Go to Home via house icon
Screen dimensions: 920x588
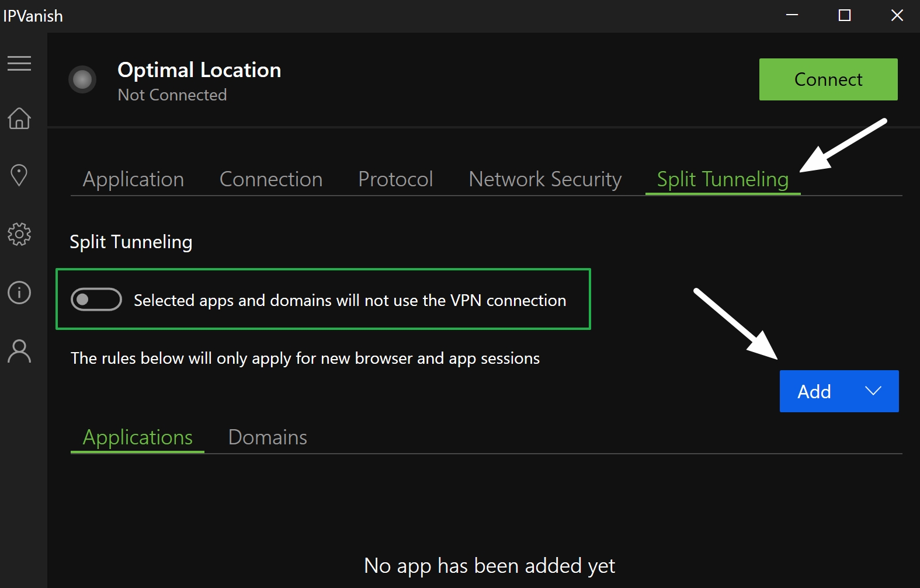pyautogui.click(x=19, y=118)
